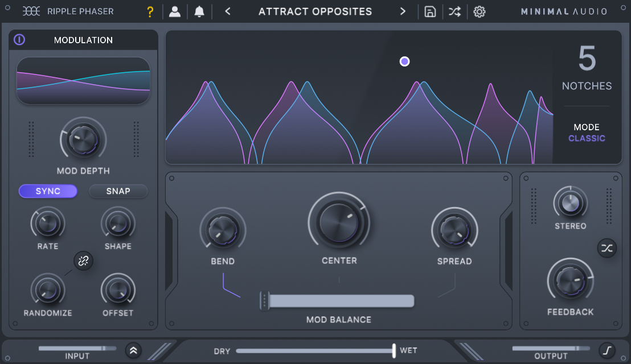Click the double-chevron icon next to Input

(x=133, y=350)
